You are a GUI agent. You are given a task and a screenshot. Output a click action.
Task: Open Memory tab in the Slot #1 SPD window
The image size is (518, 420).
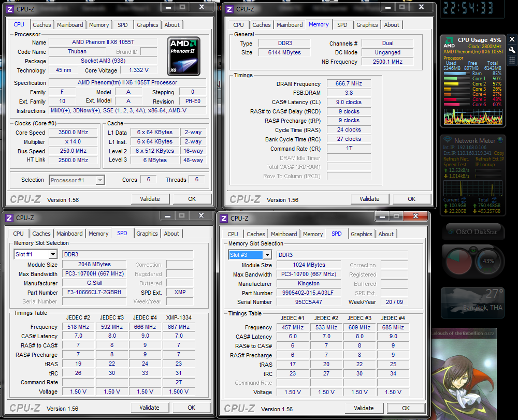tap(98, 234)
